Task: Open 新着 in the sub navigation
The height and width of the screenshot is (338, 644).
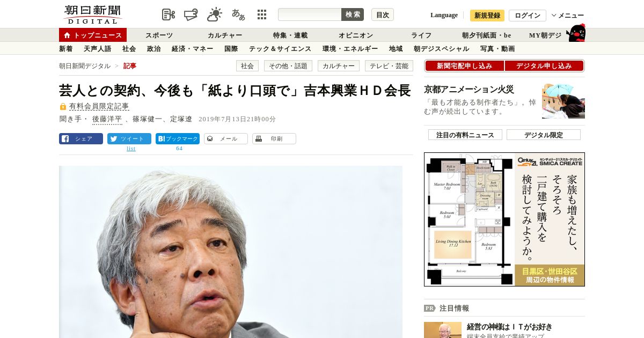Action: point(66,49)
